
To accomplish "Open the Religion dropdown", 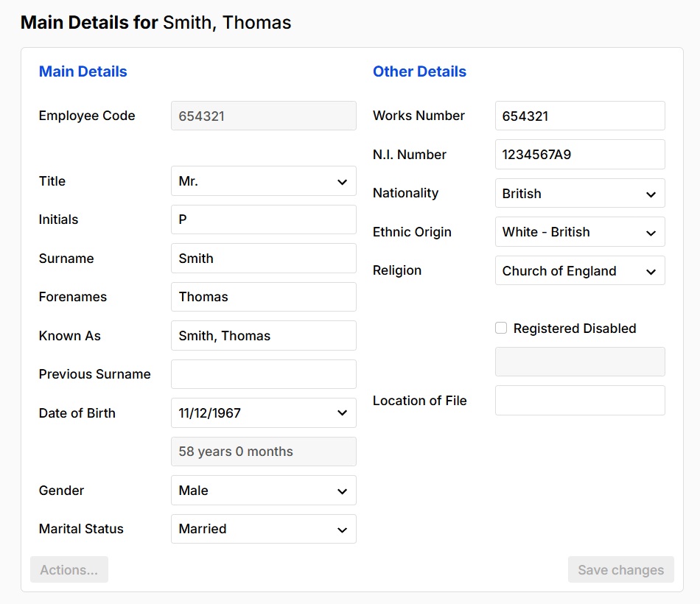I will pos(579,270).
